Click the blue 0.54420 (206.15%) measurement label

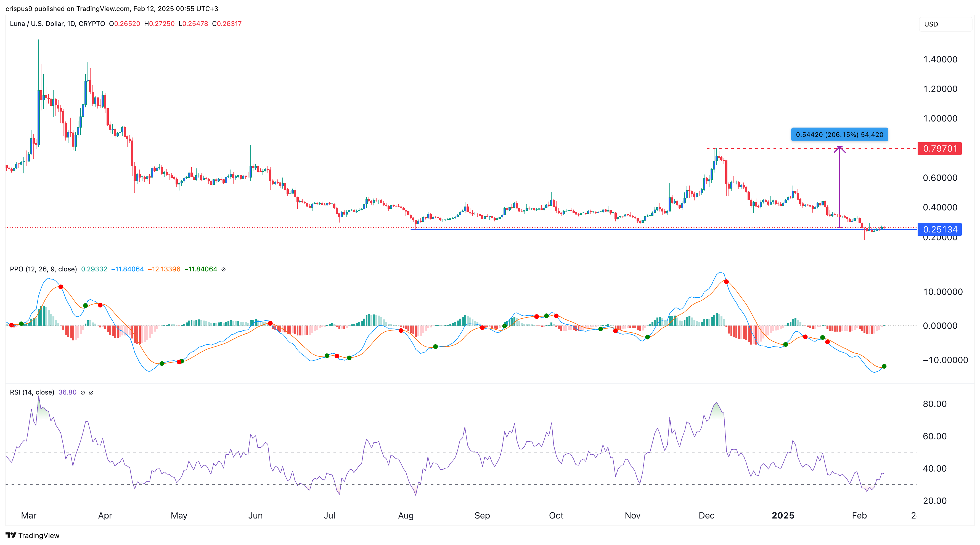point(839,135)
